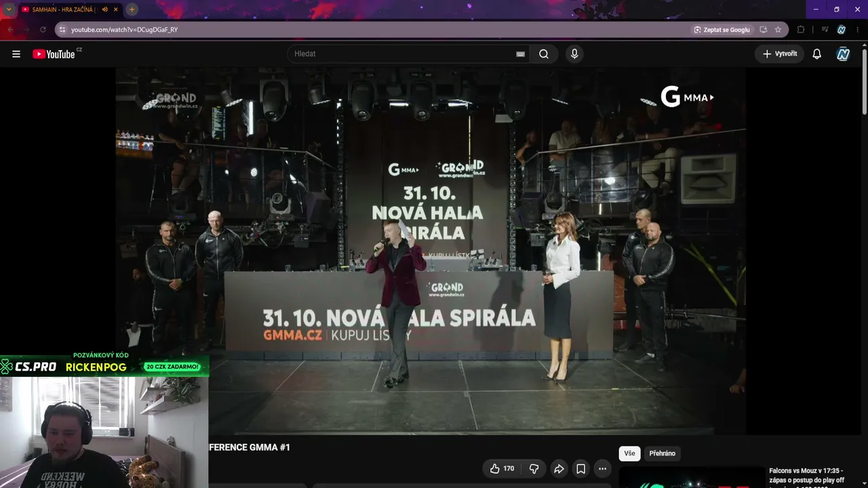Image resolution: width=868 pixels, height=488 pixels.
Task: Open the media controls icon in toolbar
Action: coord(825,30)
